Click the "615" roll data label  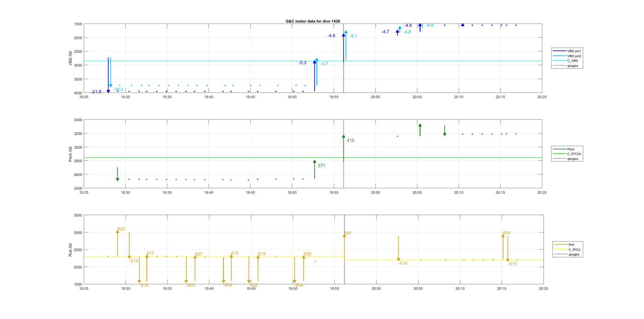coord(235,253)
